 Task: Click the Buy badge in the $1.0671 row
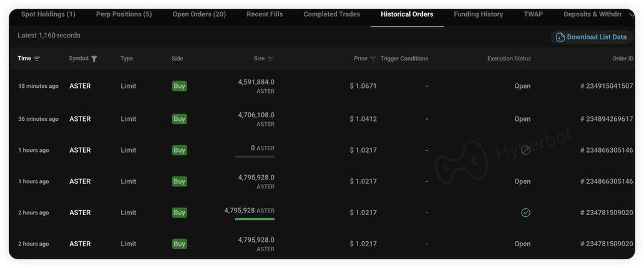click(179, 86)
